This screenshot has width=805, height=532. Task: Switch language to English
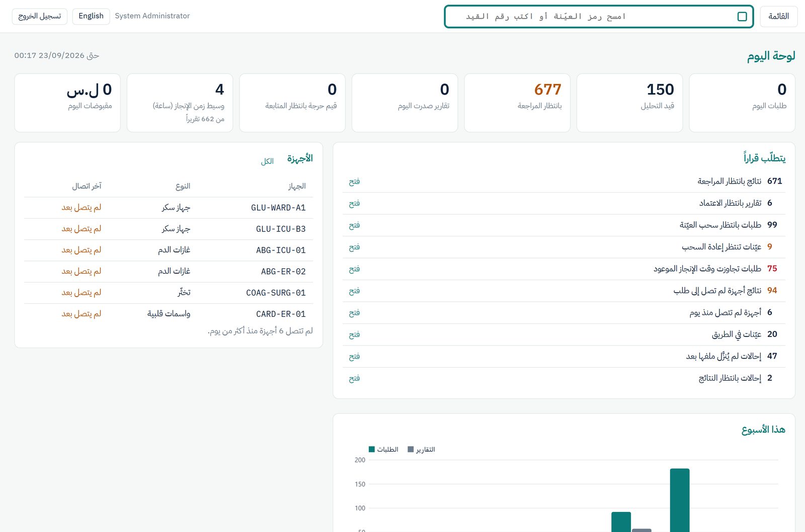[x=91, y=16]
